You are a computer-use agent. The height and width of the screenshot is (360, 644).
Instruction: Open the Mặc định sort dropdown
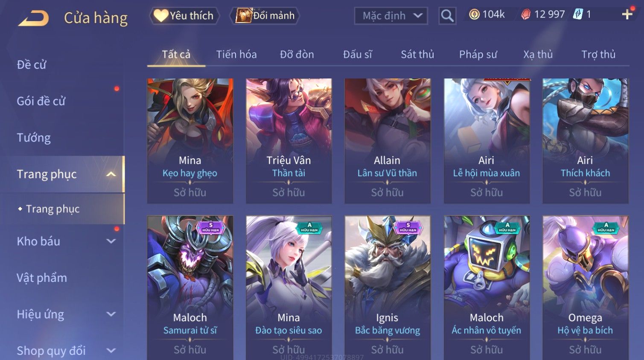(391, 16)
